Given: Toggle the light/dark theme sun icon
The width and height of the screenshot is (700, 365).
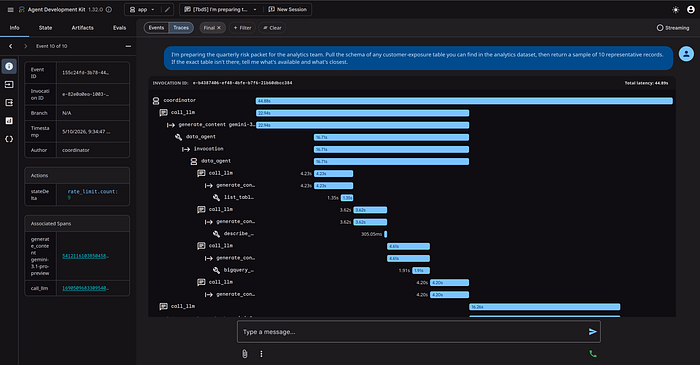Looking at the screenshot, I should (675, 9).
